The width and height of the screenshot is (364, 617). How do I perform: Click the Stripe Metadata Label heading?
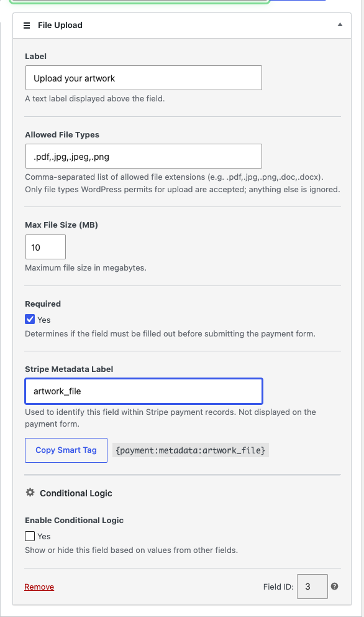click(x=69, y=369)
